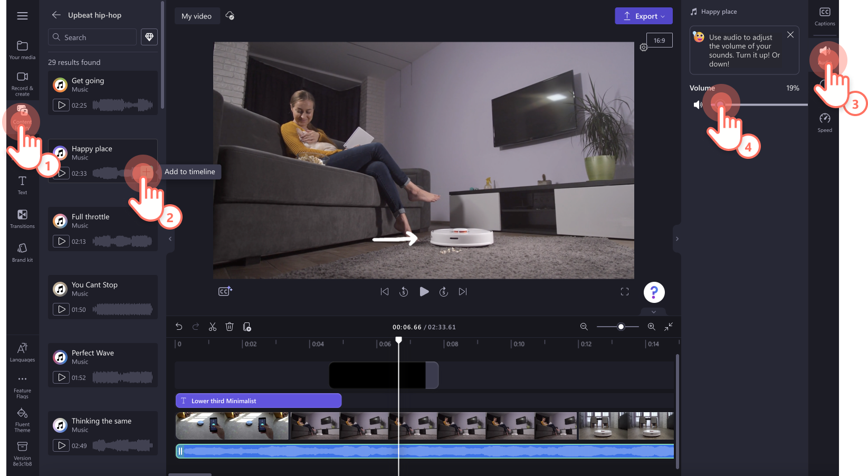The height and width of the screenshot is (476, 868).
Task: Open Feature Flags menu
Action: pos(22,387)
